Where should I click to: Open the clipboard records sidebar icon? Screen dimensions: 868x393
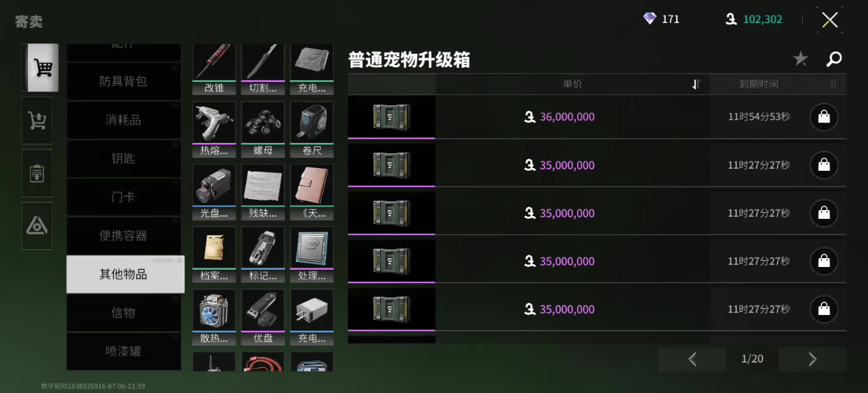[x=37, y=173]
